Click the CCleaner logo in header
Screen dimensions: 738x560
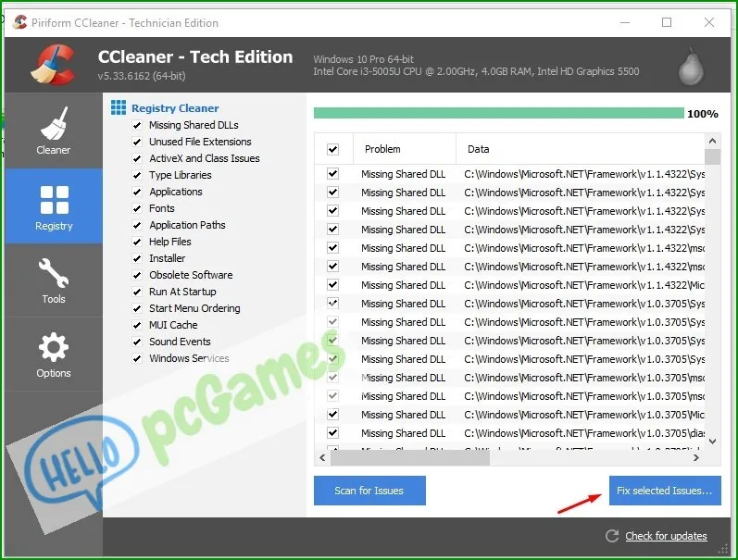(x=49, y=65)
